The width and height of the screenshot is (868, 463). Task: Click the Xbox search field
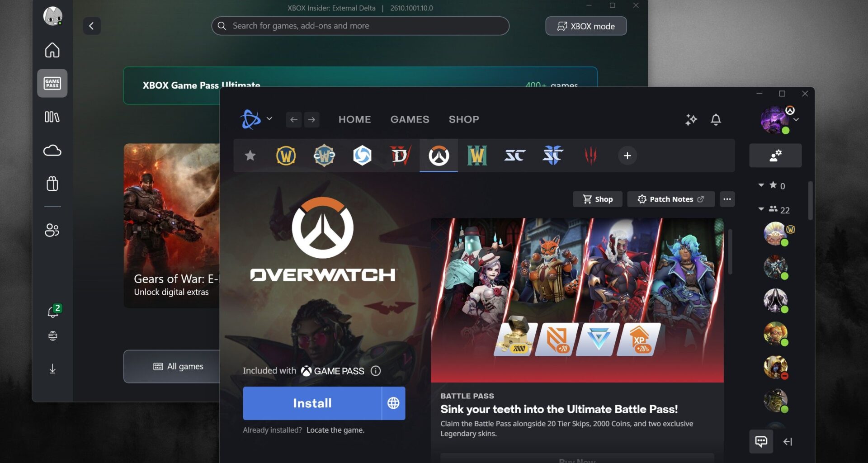click(360, 26)
